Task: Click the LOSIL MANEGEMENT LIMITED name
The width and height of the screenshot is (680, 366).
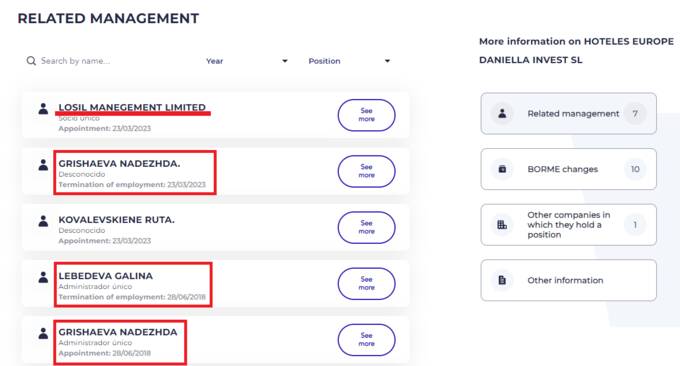Action: point(132,107)
